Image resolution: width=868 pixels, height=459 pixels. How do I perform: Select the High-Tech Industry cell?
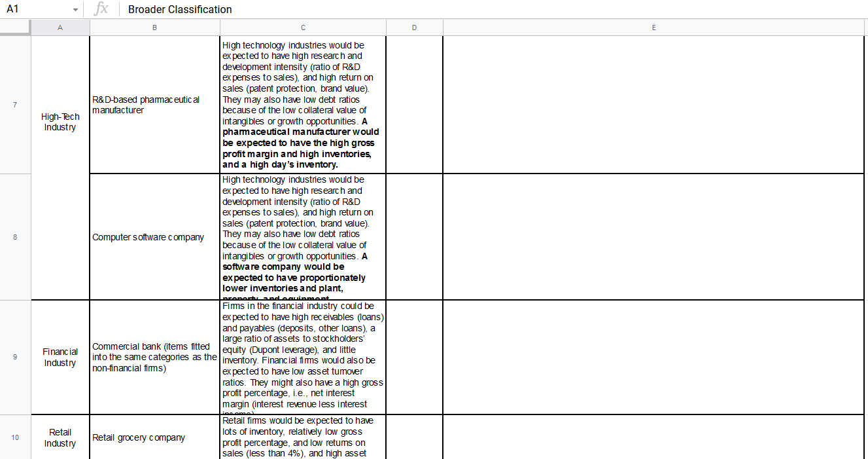60,122
